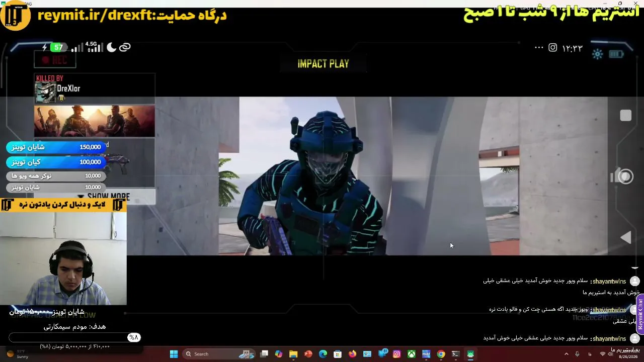Launch Firefox from the taskbar
Image resolution: width=644 pixels, height=362 pixels.
coord(352,354)
